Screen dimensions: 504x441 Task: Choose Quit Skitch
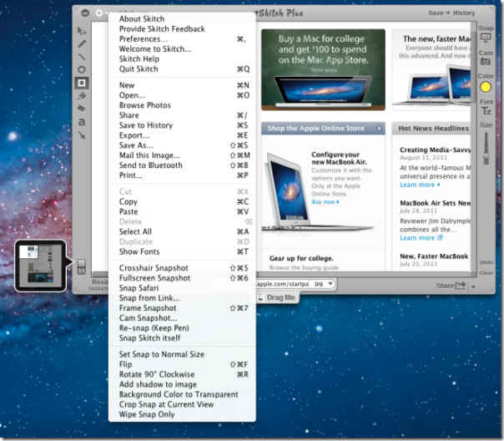pyautogui.click(x=182, y=68)
